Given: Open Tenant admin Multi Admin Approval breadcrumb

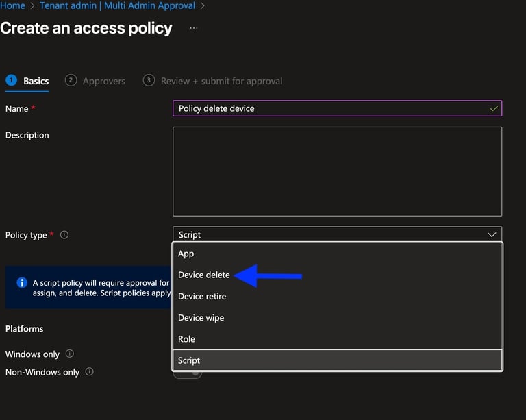Looking at the screenshot, I should point(117,5).
